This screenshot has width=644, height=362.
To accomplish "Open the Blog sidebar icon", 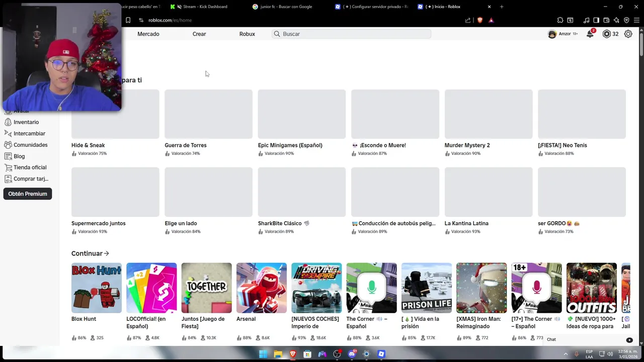I will (x=8, y=156).
